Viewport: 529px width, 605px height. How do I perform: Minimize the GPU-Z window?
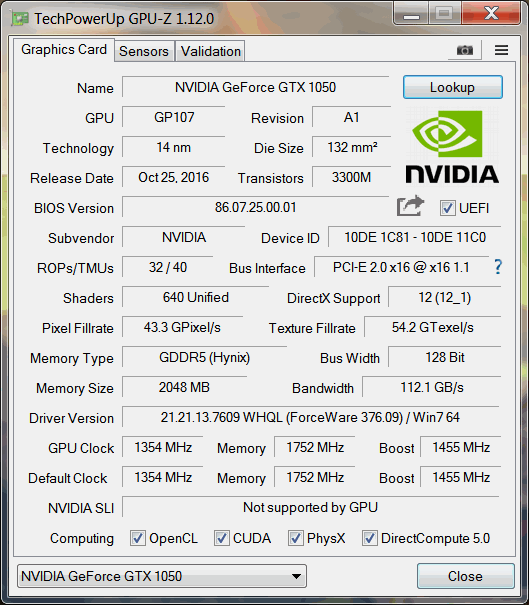point(411,15)
